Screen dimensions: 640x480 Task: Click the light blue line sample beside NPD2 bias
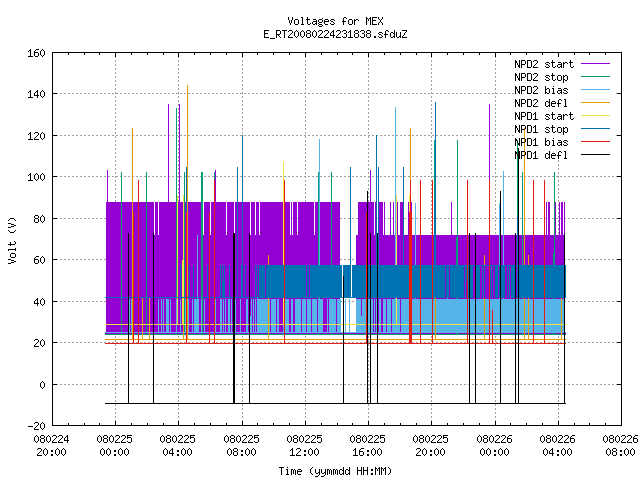tap(596, 90)
